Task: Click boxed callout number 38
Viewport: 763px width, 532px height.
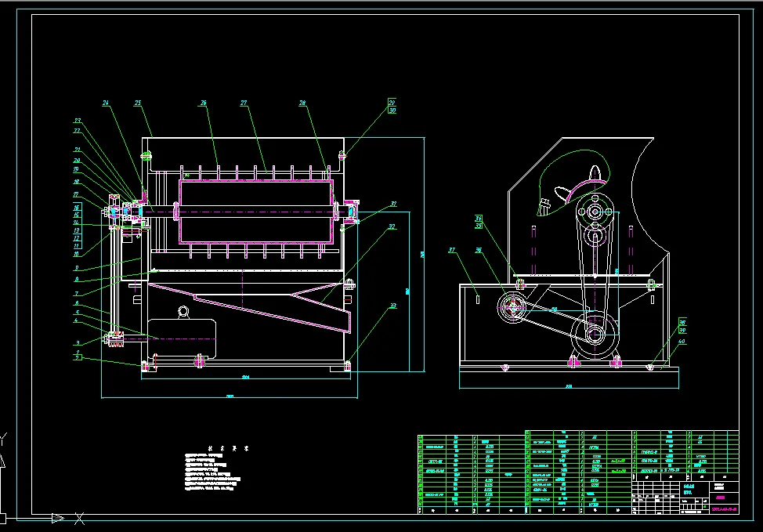Action: [x=682, y=322]
